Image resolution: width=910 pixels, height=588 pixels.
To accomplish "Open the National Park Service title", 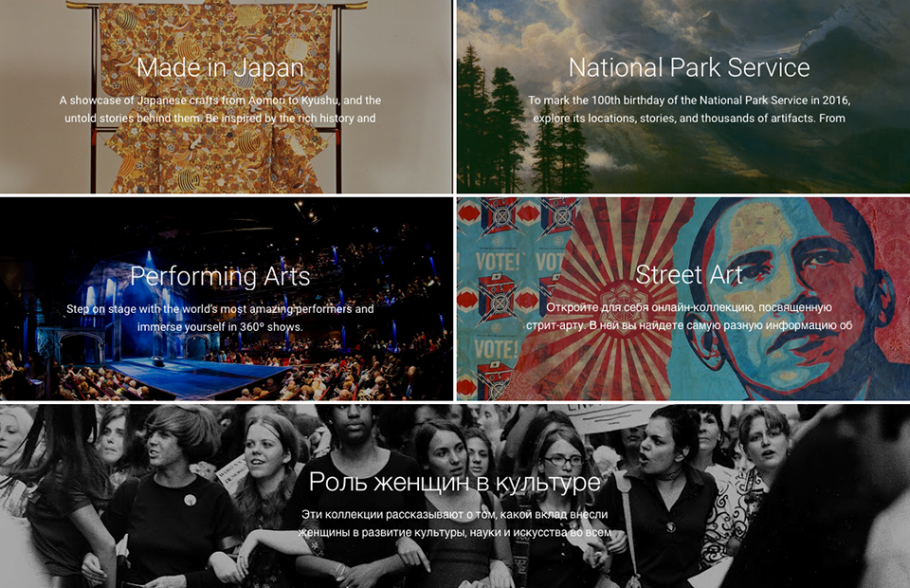I will 689,67.
